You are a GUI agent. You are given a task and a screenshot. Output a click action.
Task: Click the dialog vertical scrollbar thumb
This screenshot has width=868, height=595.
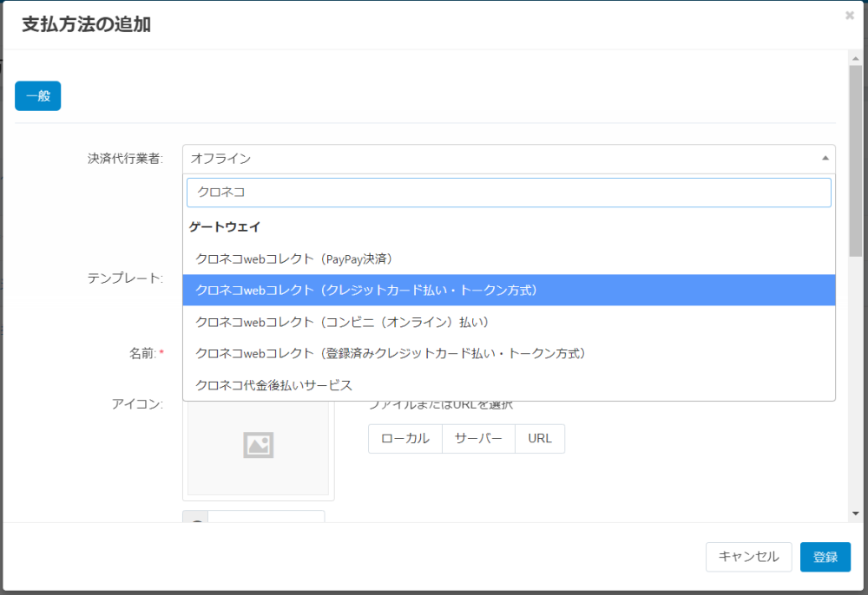855,160
